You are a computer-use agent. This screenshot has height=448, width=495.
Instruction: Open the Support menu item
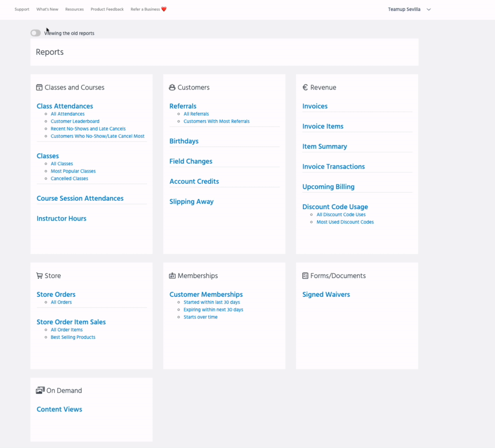coord(22,9)
